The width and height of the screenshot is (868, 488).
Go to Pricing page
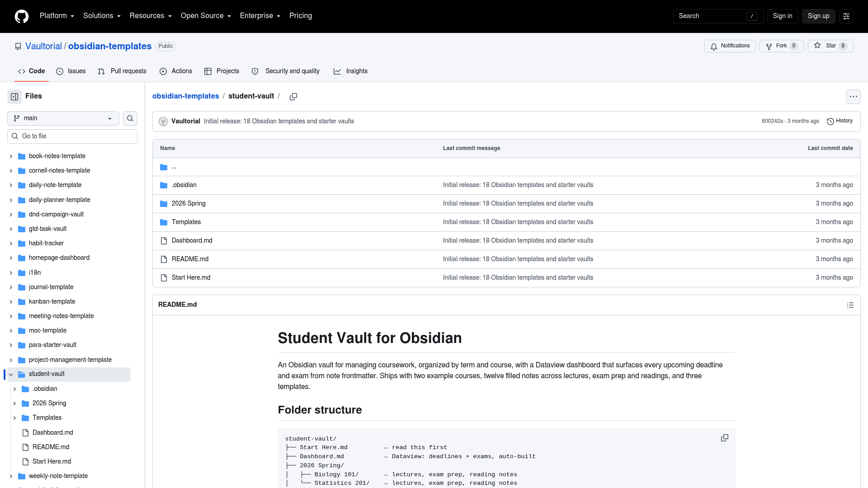pyautogui.click(x=301, y=16)
